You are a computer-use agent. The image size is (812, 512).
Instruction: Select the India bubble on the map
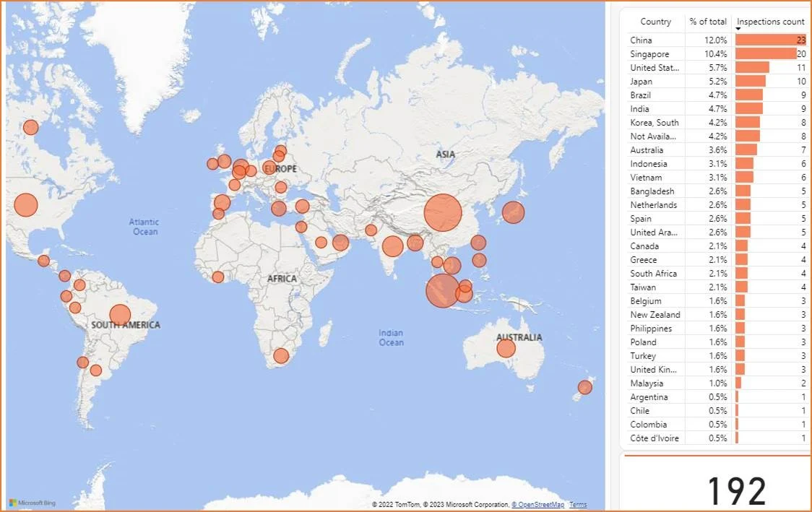tap(392, 246)
